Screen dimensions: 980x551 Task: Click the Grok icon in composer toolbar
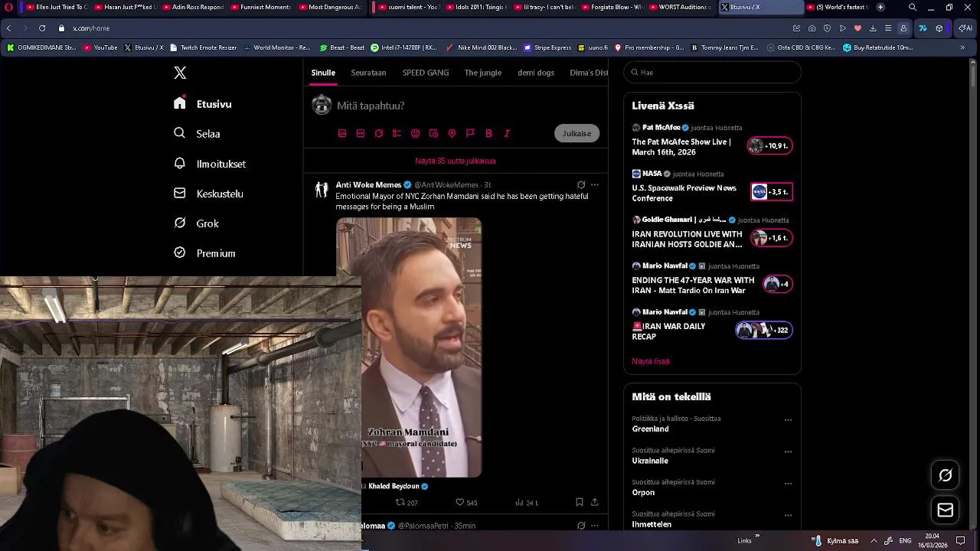[379, 133]
